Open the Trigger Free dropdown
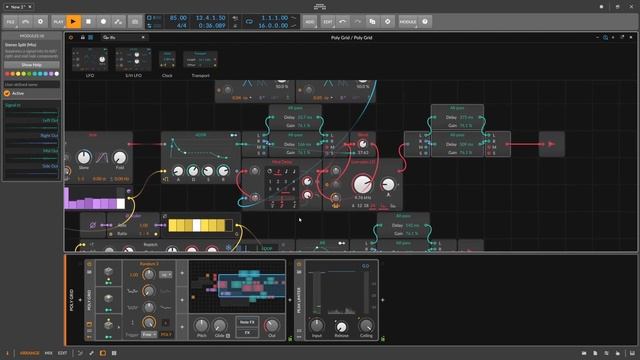This screenshot has height=360, width=640. pos(149,335)
